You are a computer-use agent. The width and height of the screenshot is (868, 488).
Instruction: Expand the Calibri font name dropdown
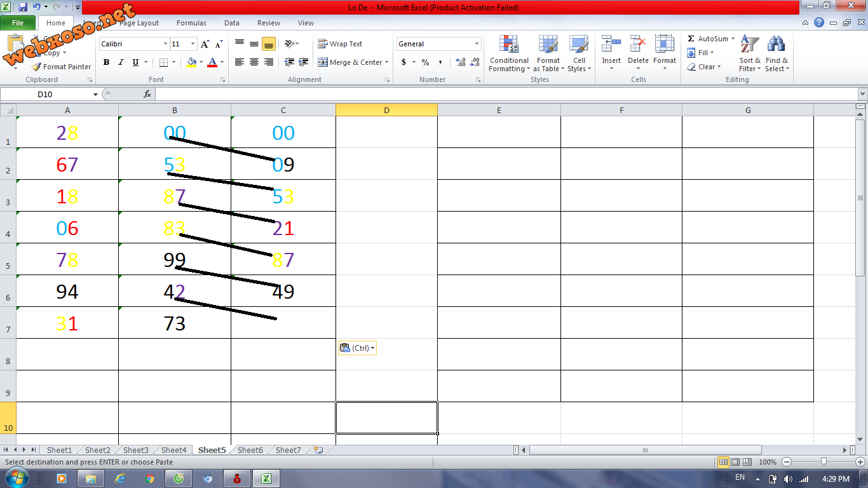(165, 44)
